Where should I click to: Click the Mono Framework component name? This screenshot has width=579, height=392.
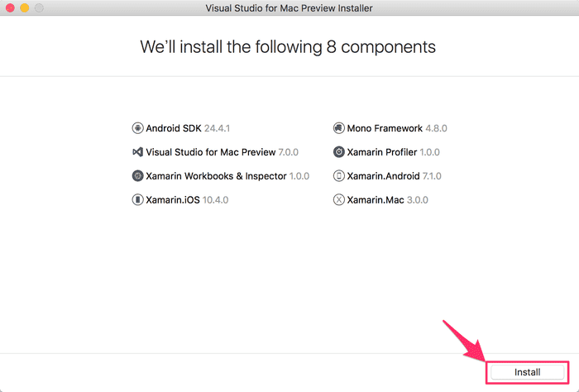(385, 128)
